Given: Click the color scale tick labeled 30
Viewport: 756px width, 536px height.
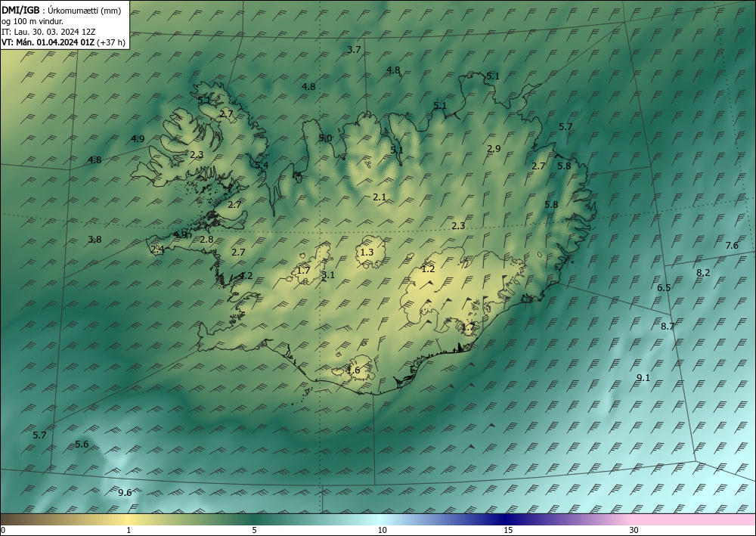Looking at the screenshot, I should (634, 530).
